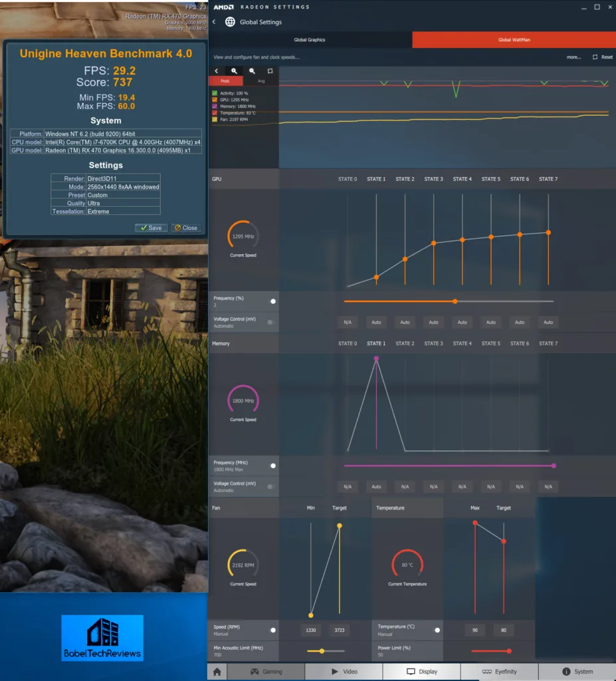The width and height of the screenshot is (616, 681).
Task: Click the Global Settings globe icon
Action: pyautogui.click(x=230, y=22)
